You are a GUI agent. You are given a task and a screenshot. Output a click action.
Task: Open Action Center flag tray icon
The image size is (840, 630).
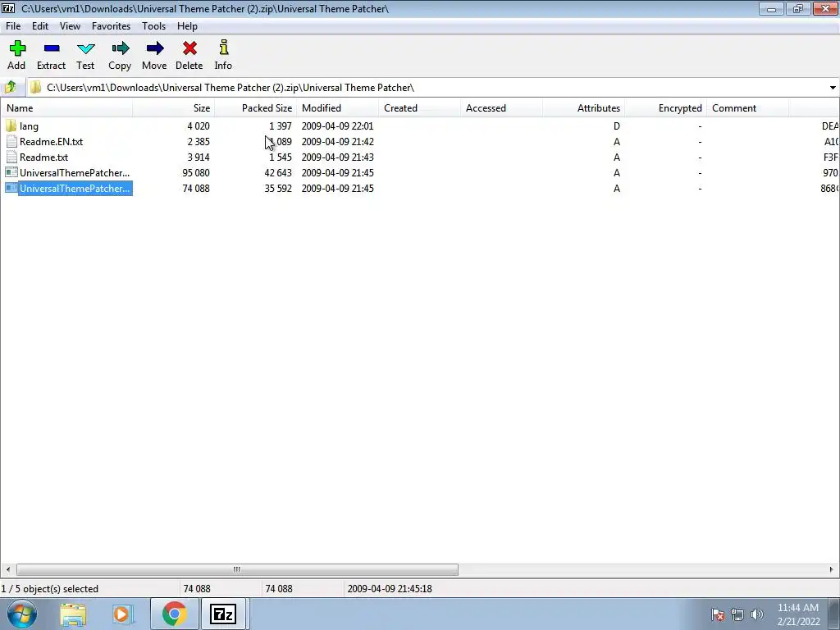pos(718,614)
